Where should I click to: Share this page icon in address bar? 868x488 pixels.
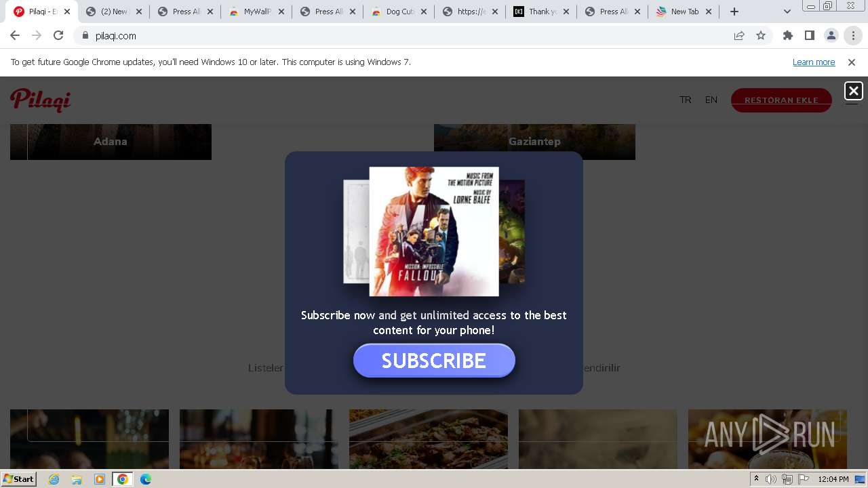click(739, 36)
